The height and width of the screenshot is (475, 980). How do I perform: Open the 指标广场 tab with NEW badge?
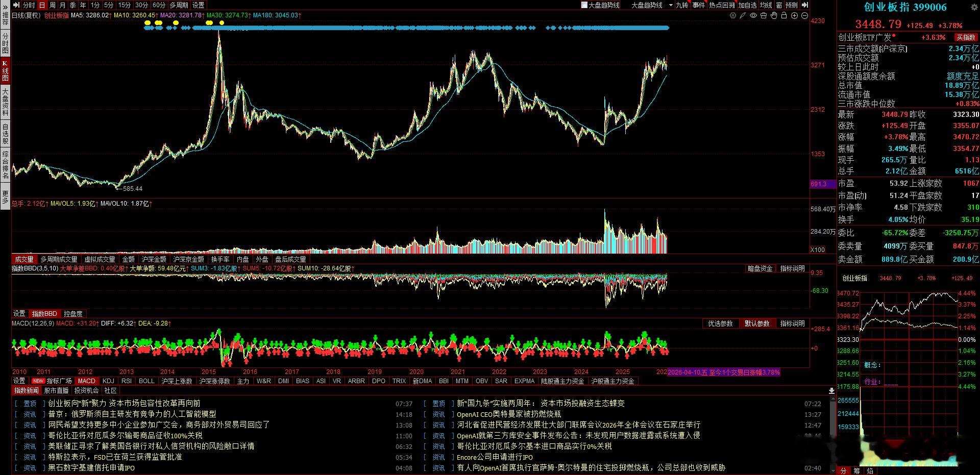tap(52, 381)
